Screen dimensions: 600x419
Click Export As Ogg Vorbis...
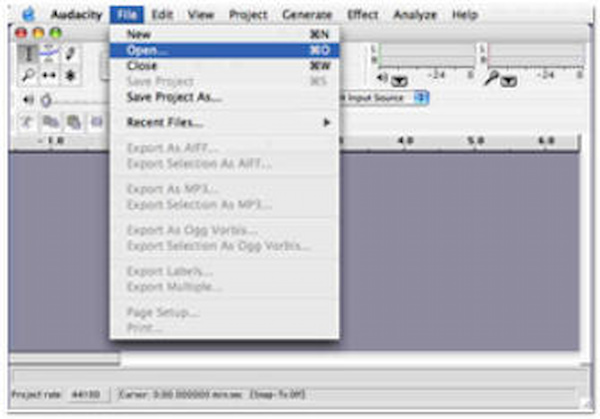224,230
